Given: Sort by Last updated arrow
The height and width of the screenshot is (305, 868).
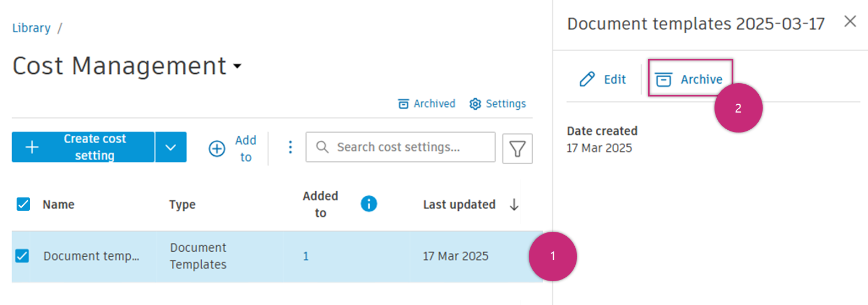Looking at the screenshot, I should click(514, 205).
